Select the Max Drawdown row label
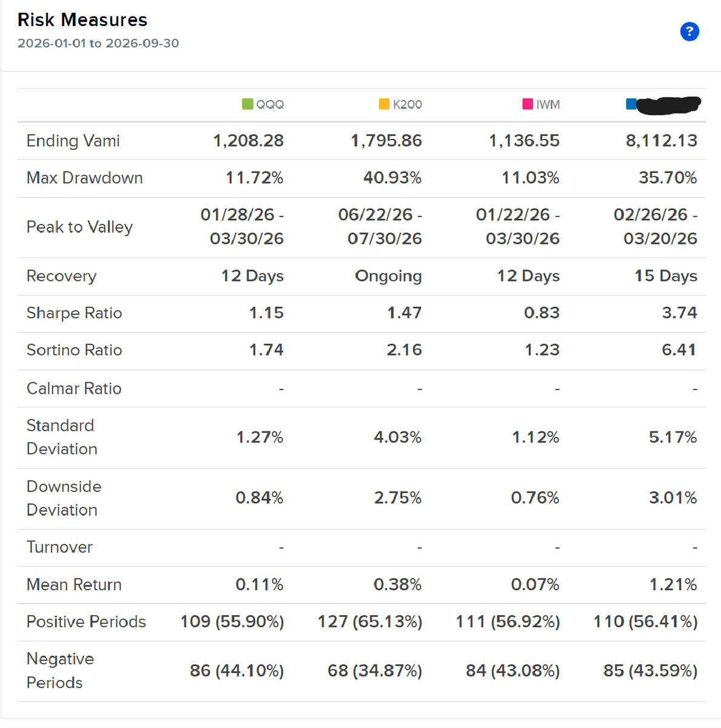721x728 pixels. (x=85, y=178)
